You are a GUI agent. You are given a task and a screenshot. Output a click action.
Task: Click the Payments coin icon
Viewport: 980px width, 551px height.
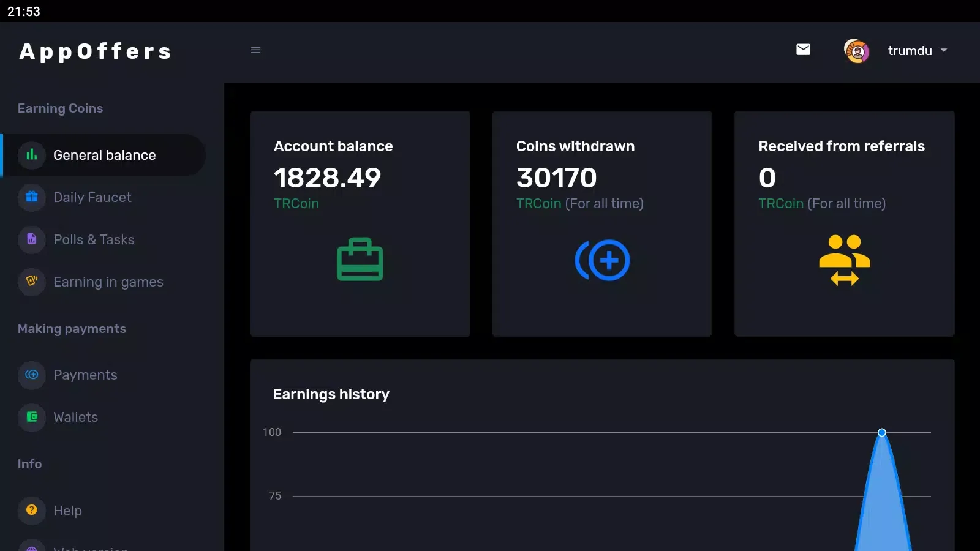coord(32,375)
